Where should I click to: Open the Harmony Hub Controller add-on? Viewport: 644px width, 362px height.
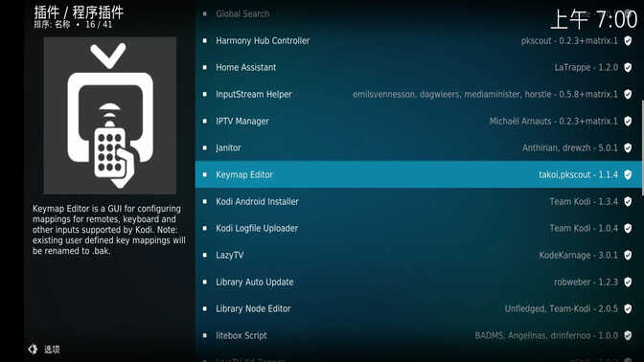point(418,40)
